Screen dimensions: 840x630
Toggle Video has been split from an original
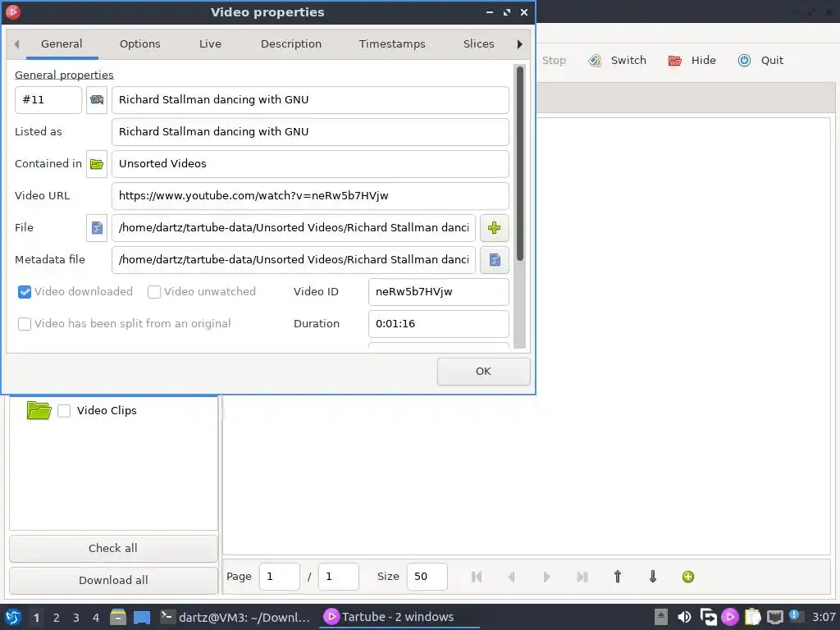point(24,324)
